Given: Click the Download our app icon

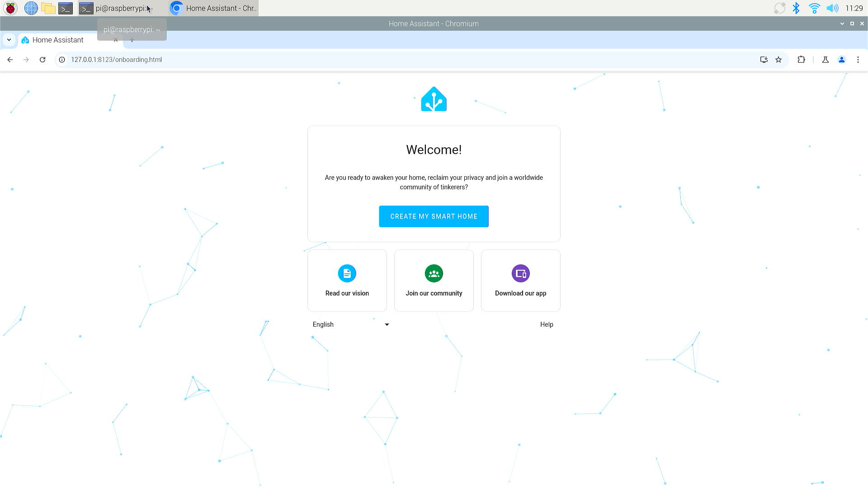Looking at the screenshot, I should click(520, 273).
